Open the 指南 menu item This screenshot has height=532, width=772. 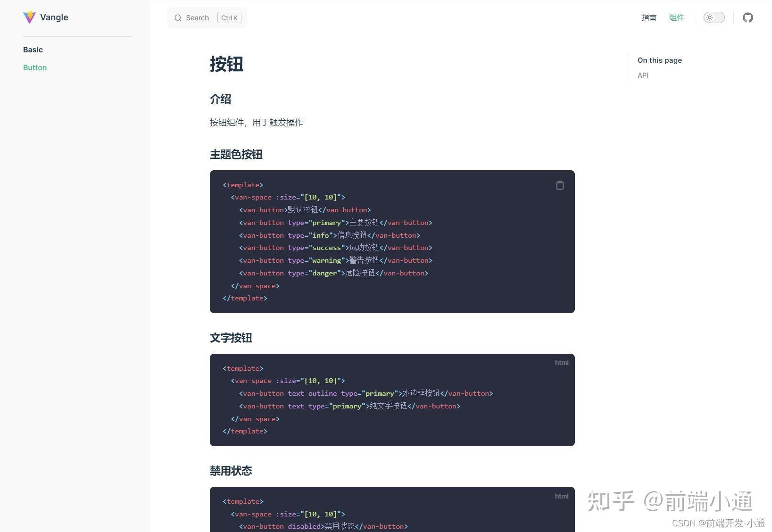point(649,17)
